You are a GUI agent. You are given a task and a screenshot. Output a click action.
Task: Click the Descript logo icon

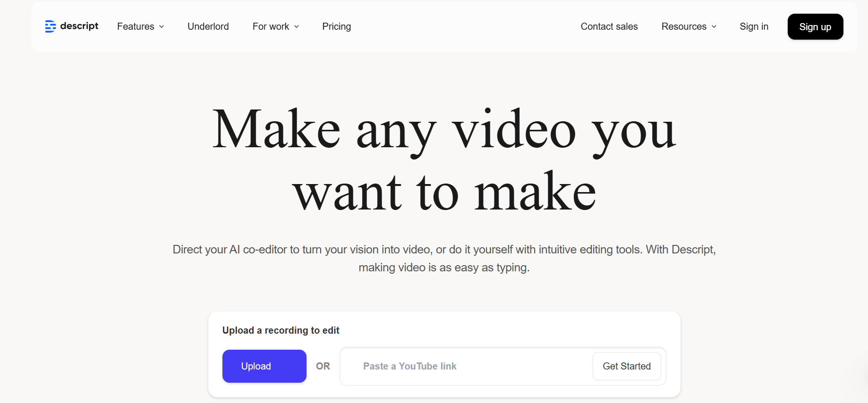pyautogui.click(x=51, y=26)
